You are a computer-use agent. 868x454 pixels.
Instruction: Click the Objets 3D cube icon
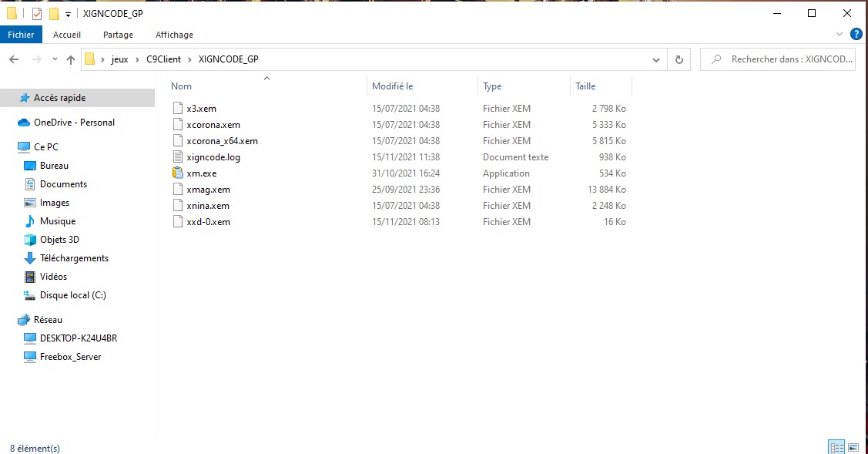click(30, 240)
